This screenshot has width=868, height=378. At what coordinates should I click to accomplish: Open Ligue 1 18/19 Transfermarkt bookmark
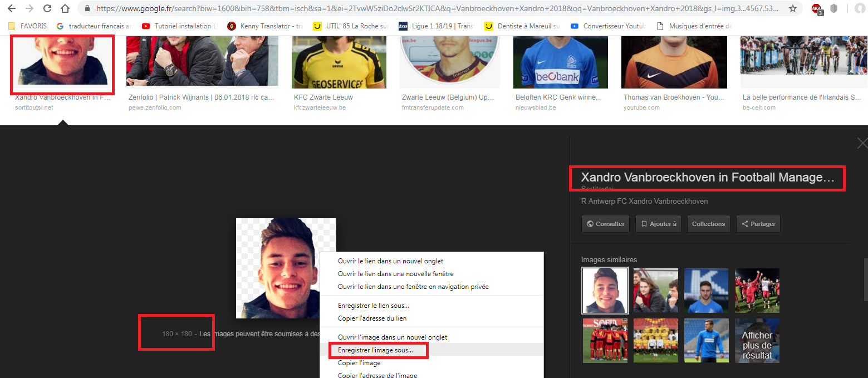(437, 26)
